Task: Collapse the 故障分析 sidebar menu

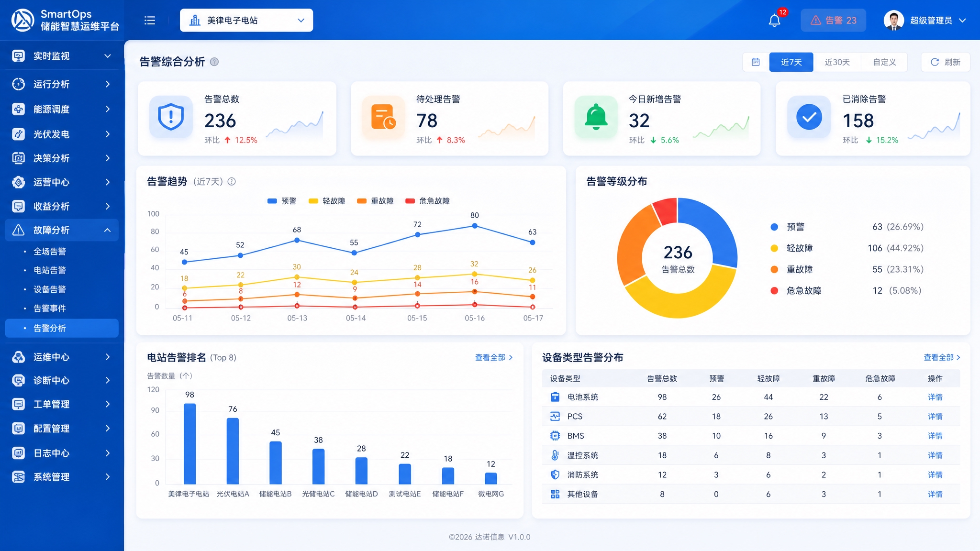Action: click(62, 230)
